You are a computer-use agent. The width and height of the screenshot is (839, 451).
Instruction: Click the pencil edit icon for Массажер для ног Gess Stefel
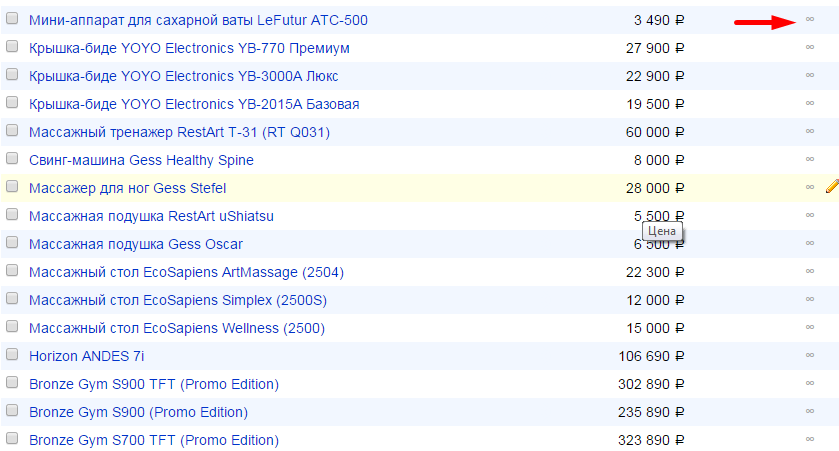click(x=832, y=186)
